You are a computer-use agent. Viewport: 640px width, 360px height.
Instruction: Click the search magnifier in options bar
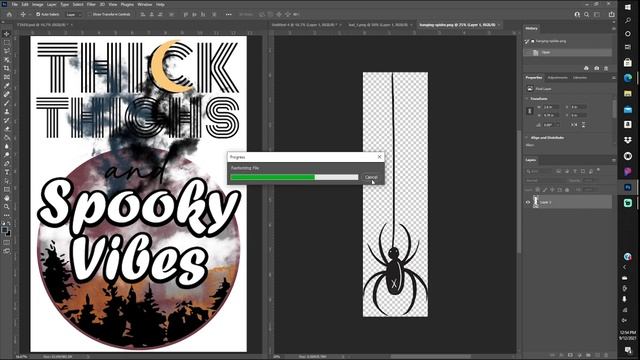587,14
